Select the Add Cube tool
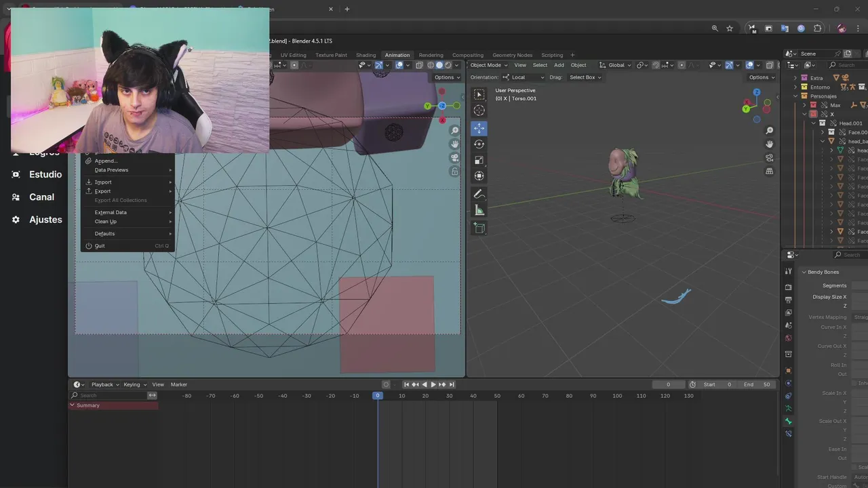 coord(479,228)
